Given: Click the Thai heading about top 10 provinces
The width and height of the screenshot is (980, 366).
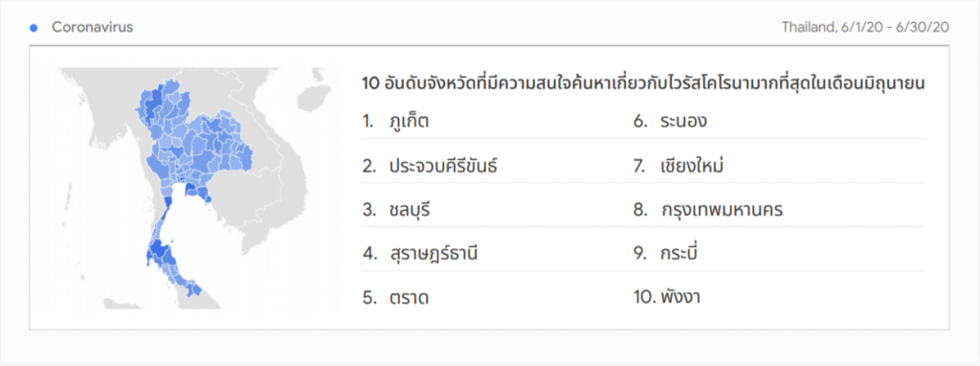Looking at the screenshot, I should (x=643, y=83).
